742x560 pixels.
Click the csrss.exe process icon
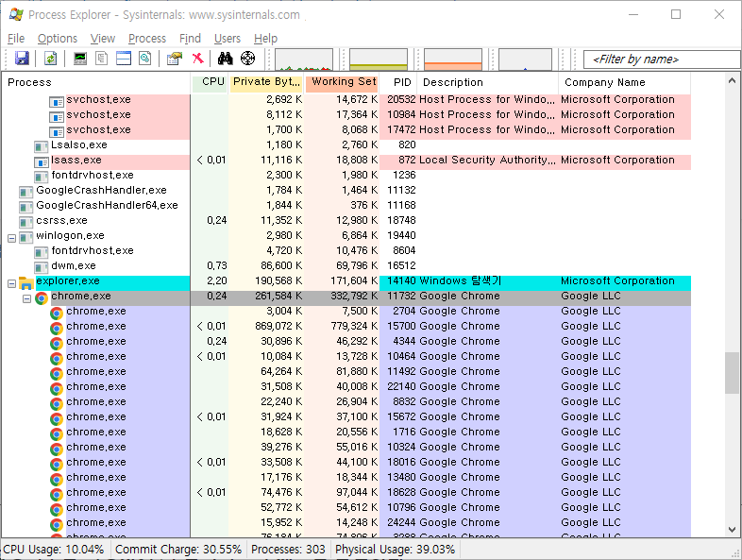coord(26,223)
